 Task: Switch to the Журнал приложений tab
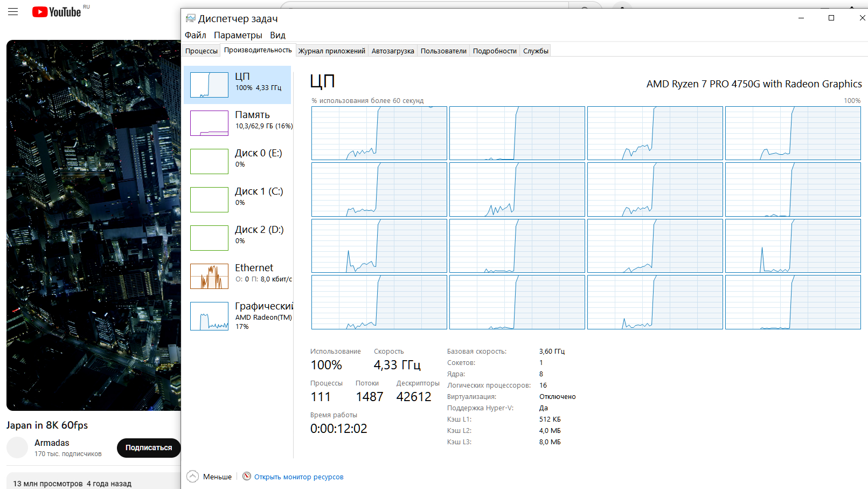point(332,51)
